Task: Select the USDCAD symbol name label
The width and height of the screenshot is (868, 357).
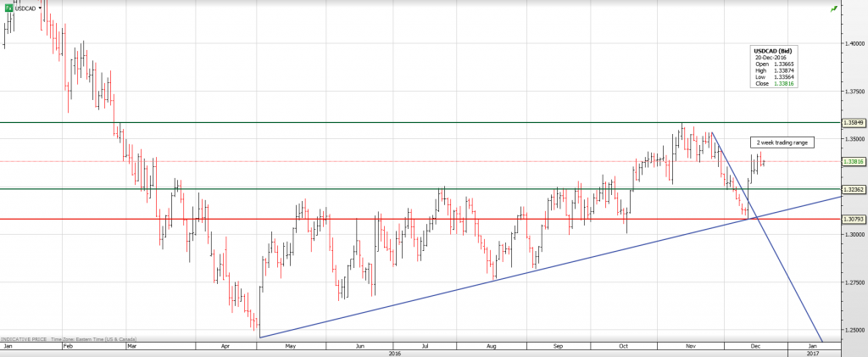Action: click(25, 8)
